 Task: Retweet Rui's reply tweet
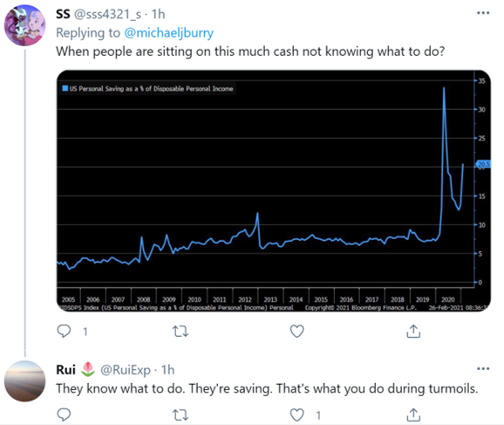tap(180, 415)
